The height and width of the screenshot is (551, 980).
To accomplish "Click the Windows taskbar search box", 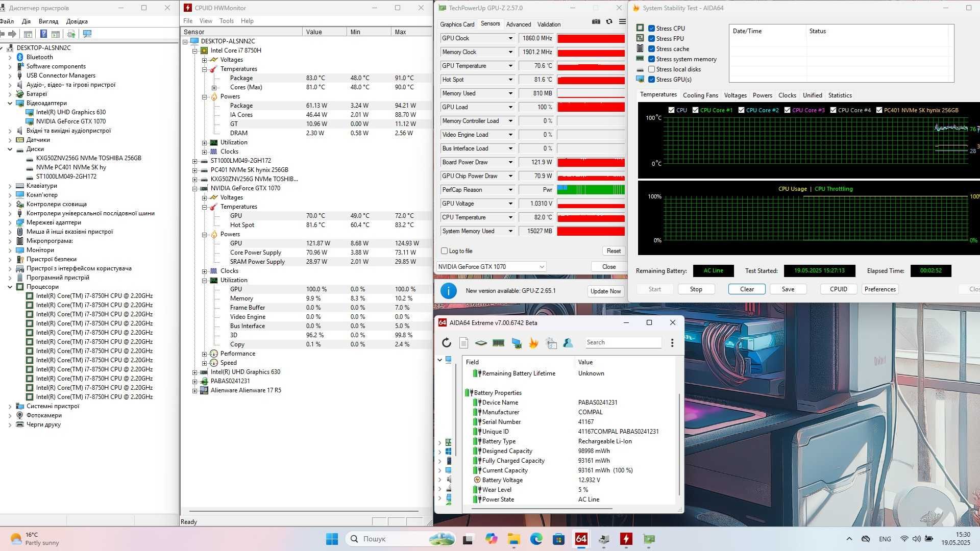I will pyautogui.click(x=401, y=539).
